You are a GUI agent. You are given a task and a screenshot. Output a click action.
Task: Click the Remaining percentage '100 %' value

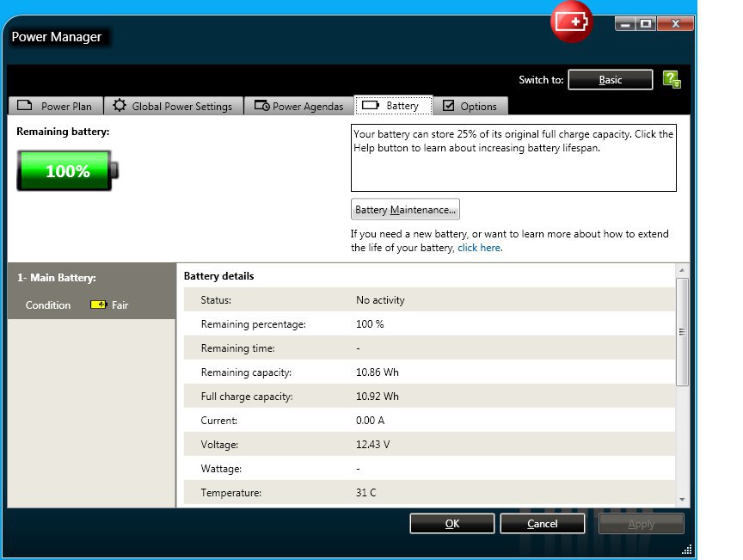pos(370,323)
